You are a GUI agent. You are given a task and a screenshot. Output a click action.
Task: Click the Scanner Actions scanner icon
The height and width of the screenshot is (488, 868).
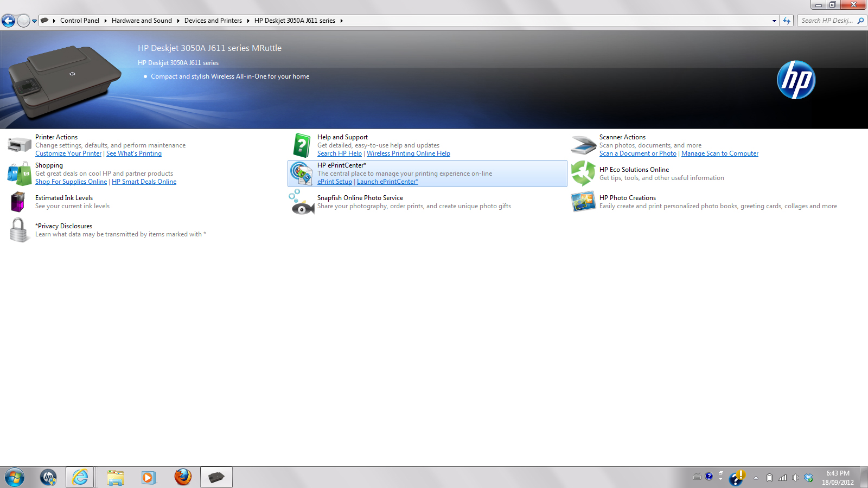coord(584,145)
